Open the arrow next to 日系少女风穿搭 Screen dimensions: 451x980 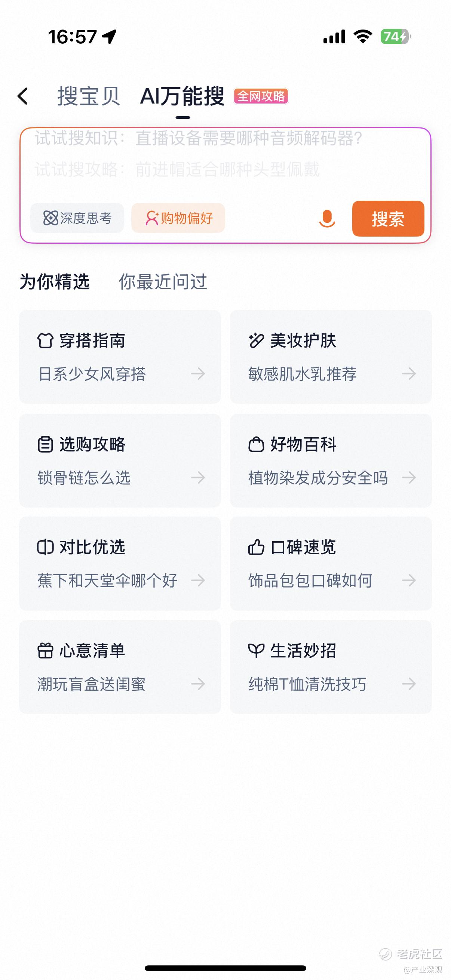[x=198, y=374]
